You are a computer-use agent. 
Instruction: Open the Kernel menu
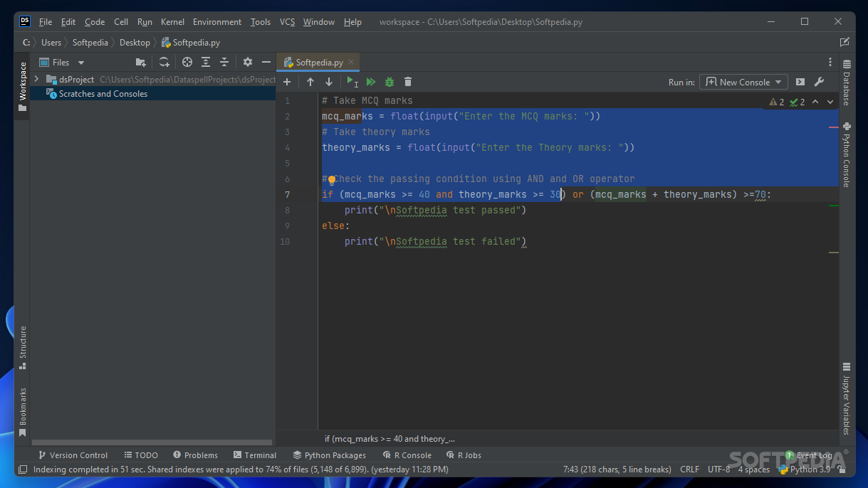pyautogui.click(x=172, y=22)
